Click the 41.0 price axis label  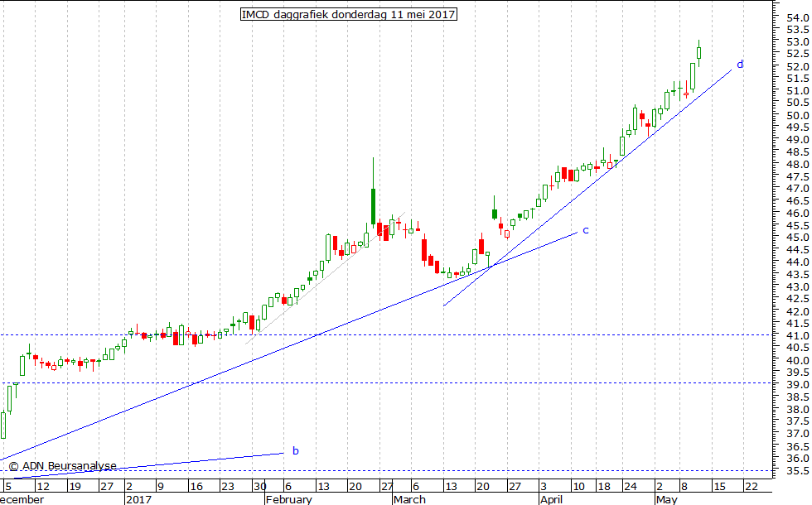(797, 336)
